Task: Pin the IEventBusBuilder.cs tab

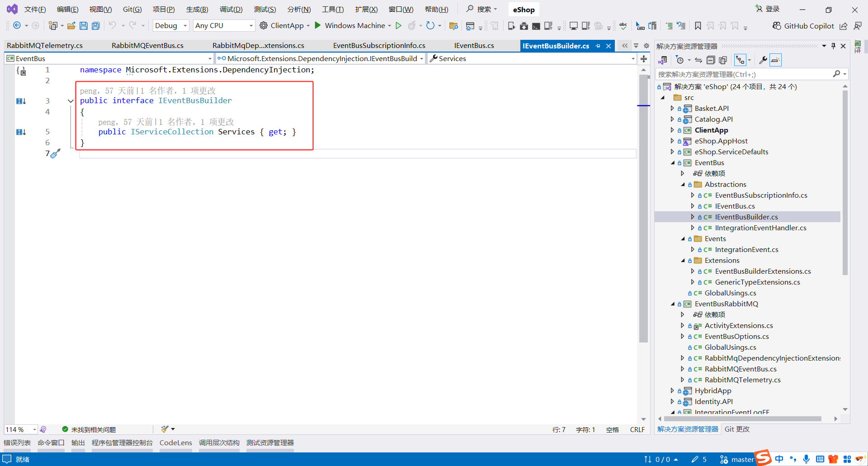Action: click(598, 46)
